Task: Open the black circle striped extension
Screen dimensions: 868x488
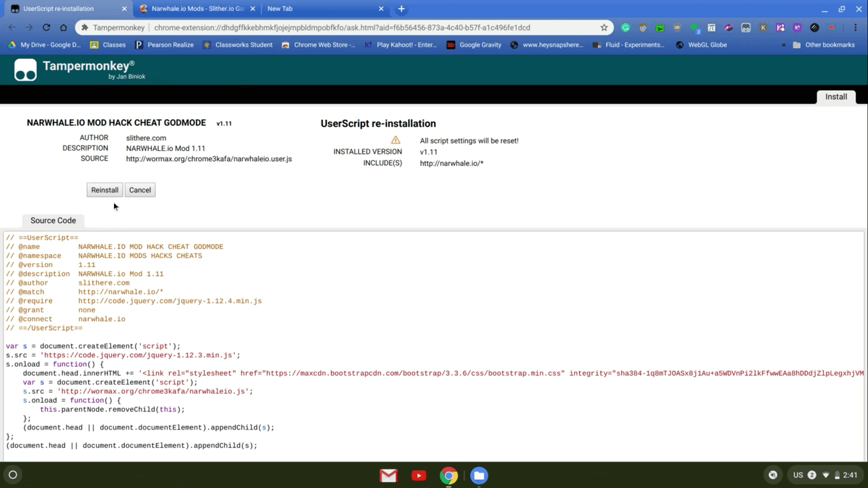Action: [x=814, y=28]
